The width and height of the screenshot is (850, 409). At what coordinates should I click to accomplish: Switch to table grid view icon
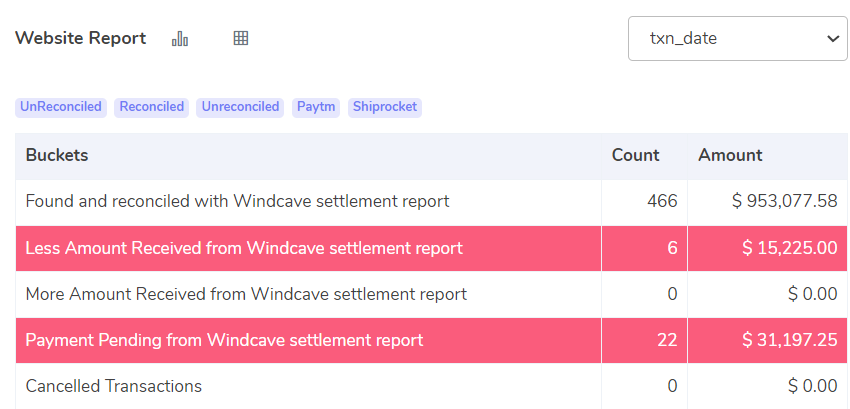pyautogui.click(x=241, y=38)
